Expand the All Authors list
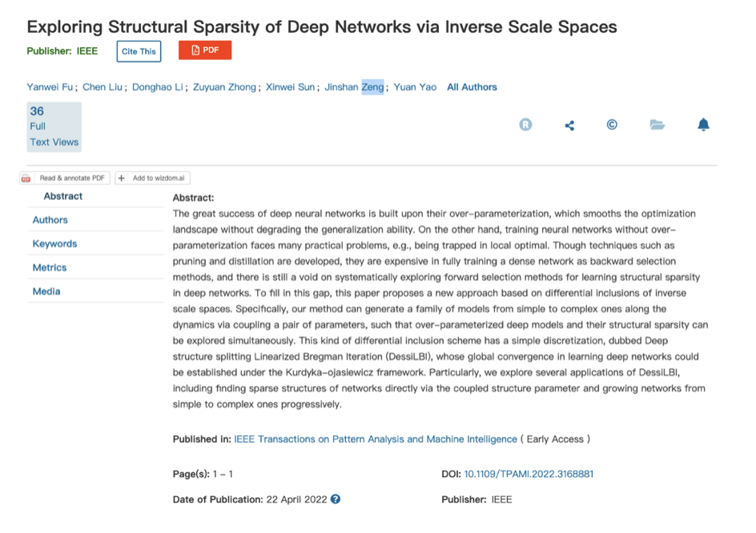756x533 pixels. click(x=472, y=87)
